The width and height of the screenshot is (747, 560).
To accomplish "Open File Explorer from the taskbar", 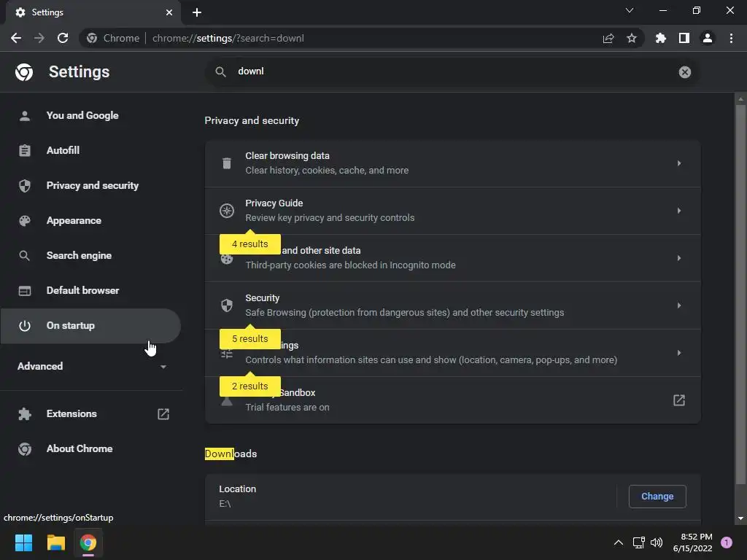I will (x=55, y=542).
